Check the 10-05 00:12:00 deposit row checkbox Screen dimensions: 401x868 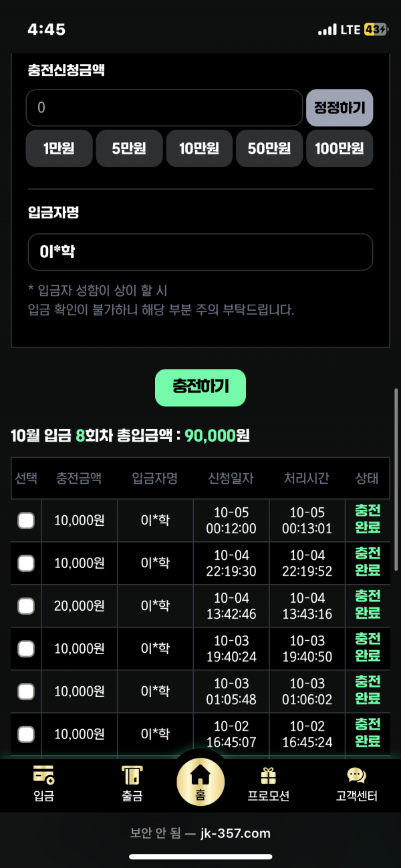(x=26, y=521)
